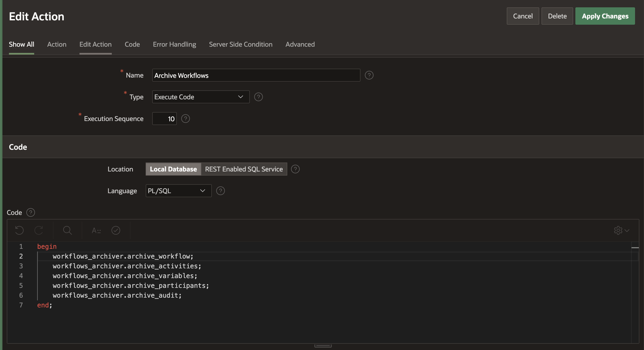The image size is (644, 350).
Task: Open help for the Name field
Action: 369,75
